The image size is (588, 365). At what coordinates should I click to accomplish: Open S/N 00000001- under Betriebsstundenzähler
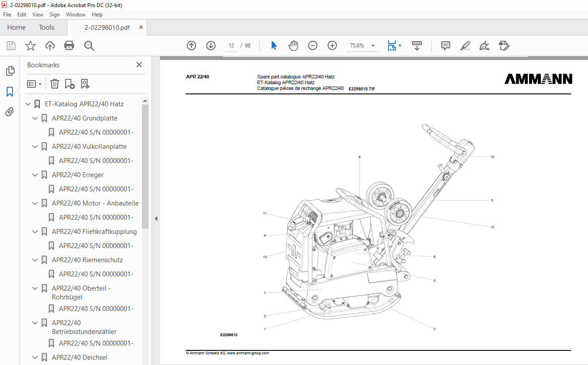coord(96,343)
